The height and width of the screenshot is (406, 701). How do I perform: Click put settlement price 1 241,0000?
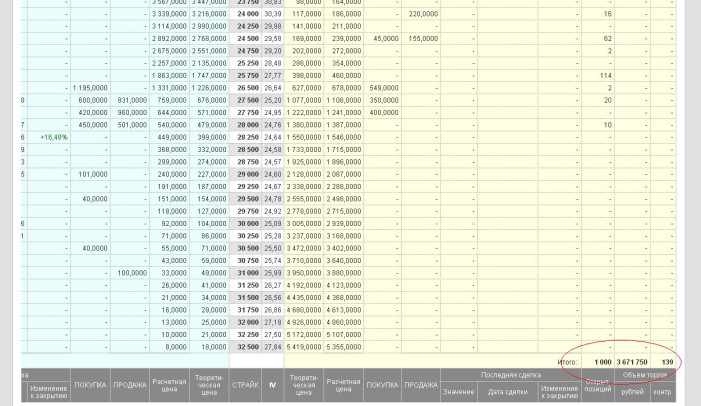(x=343, y=113)
